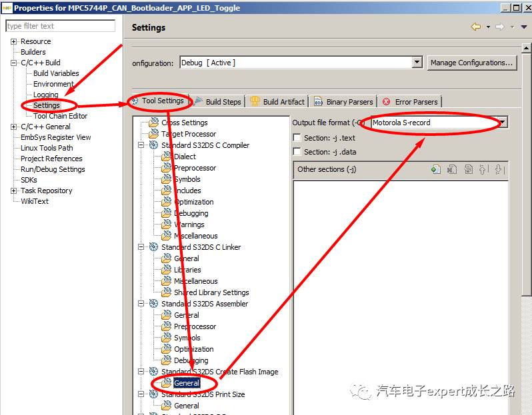
Task: Open the Configuration dropdown arrow
Action: pos(417,63)
